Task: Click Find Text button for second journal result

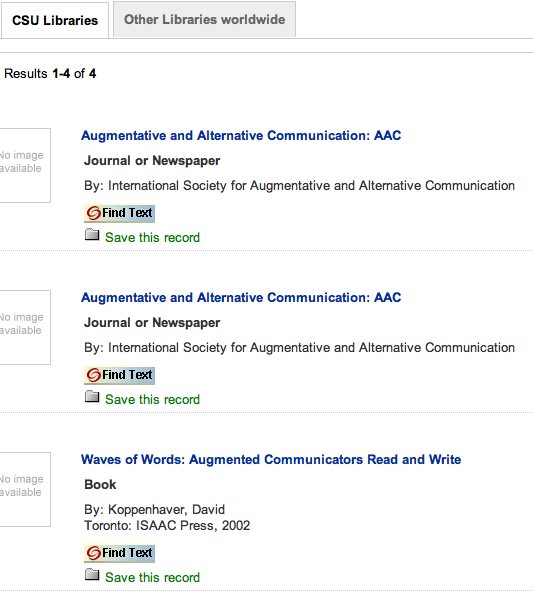Action: pyautogui.click(x=120, y=375)
